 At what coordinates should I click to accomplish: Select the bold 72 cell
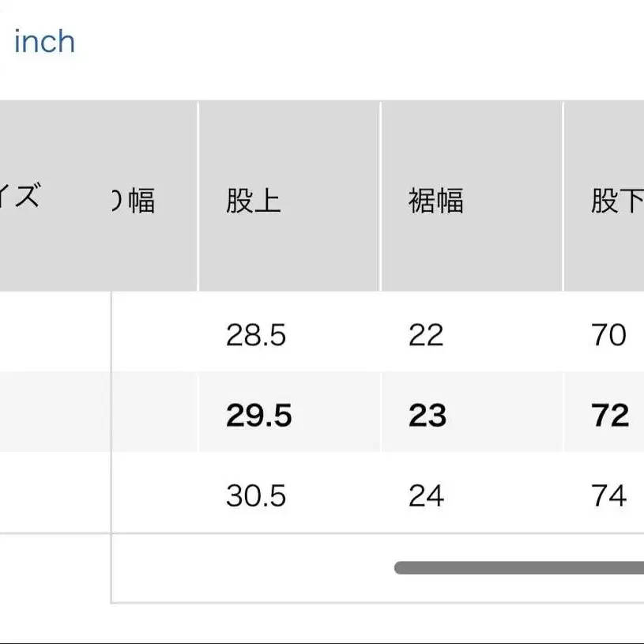click(610, 416)
